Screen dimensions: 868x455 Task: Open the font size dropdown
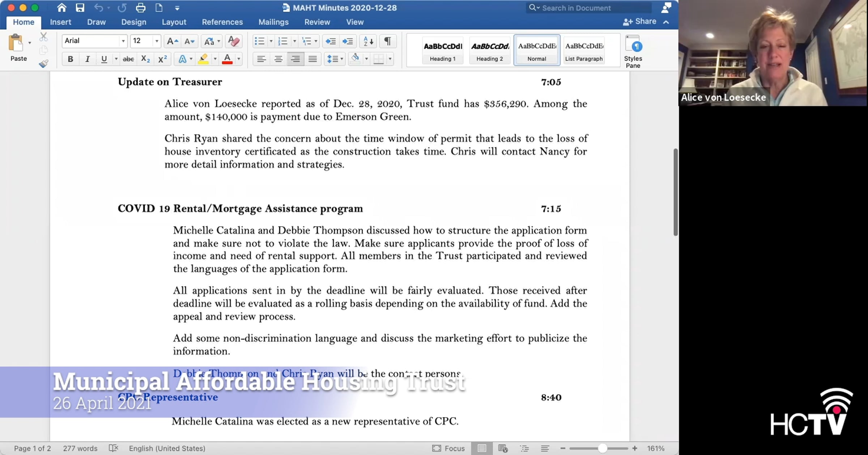pos(157,41)
